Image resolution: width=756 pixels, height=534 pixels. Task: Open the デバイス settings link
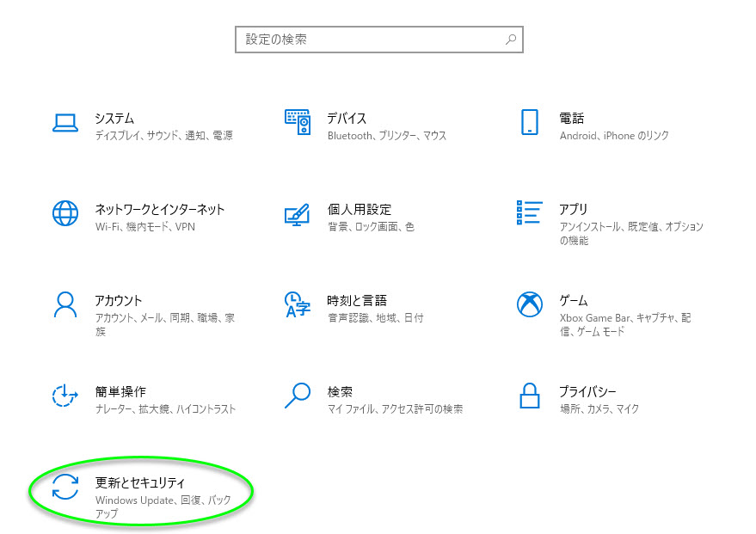(x=347, y=118)
